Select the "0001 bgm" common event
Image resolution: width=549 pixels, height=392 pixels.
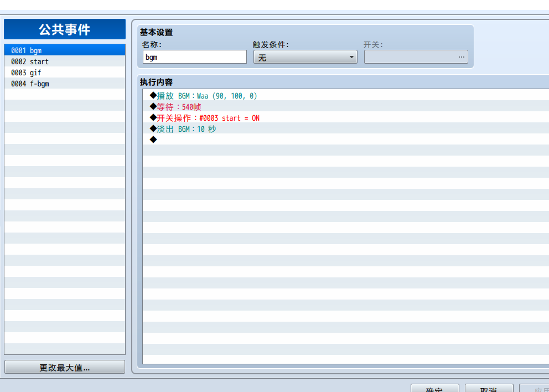pyautogui.click(x=65, y=50)
